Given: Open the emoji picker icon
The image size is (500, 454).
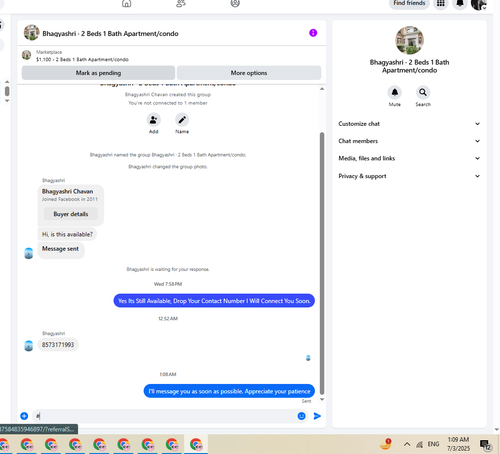Looking at the screenshot, I should tap(301, 416).
